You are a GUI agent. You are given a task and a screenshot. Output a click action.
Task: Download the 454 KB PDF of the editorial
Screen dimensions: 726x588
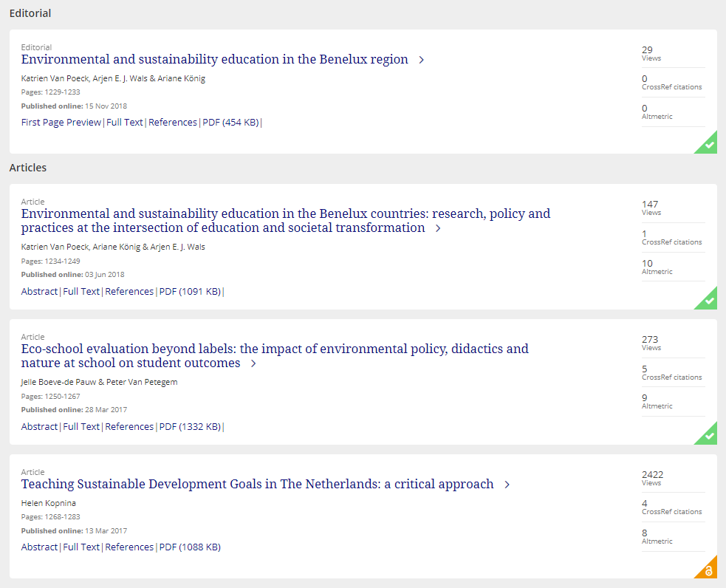coord(230,123)
